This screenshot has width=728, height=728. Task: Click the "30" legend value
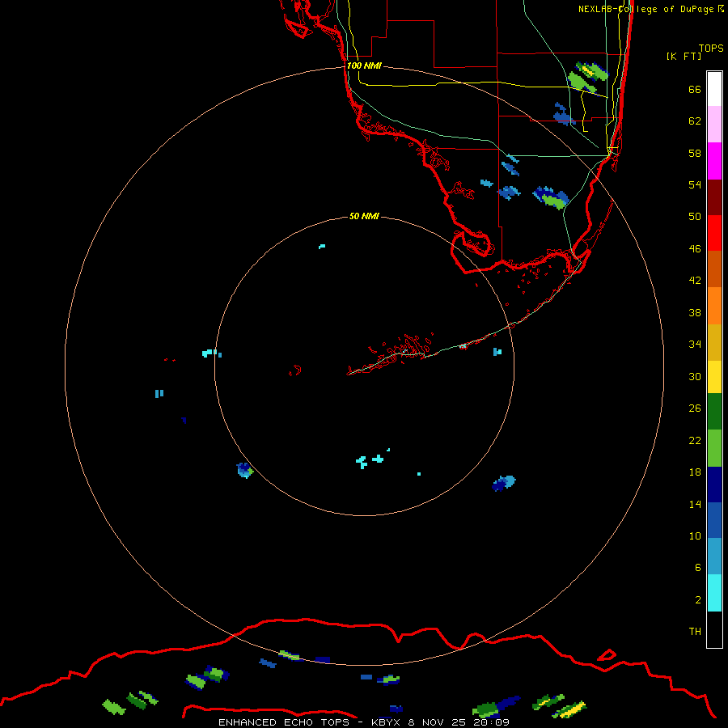(695, 376)
